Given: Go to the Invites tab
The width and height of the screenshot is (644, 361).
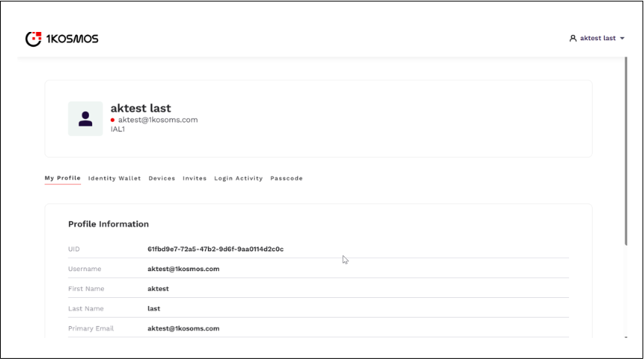Looking at the screenshot, I should tap(195, 178).
